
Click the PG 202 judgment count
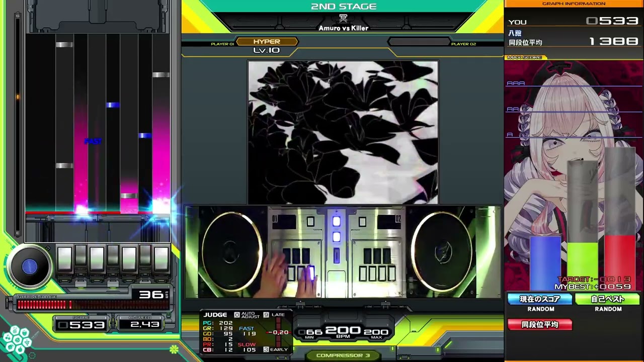click(218, 323)
